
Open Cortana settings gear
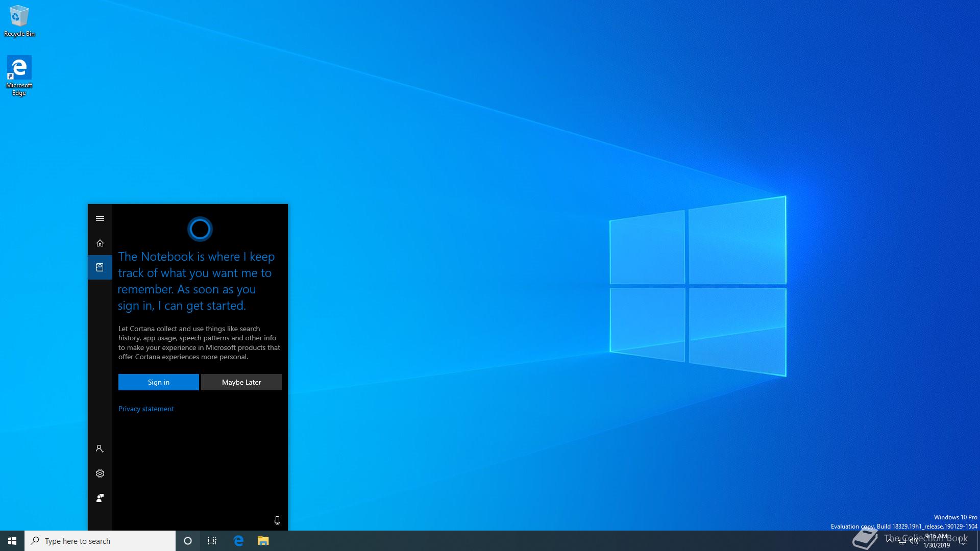(x=100, y=473)
